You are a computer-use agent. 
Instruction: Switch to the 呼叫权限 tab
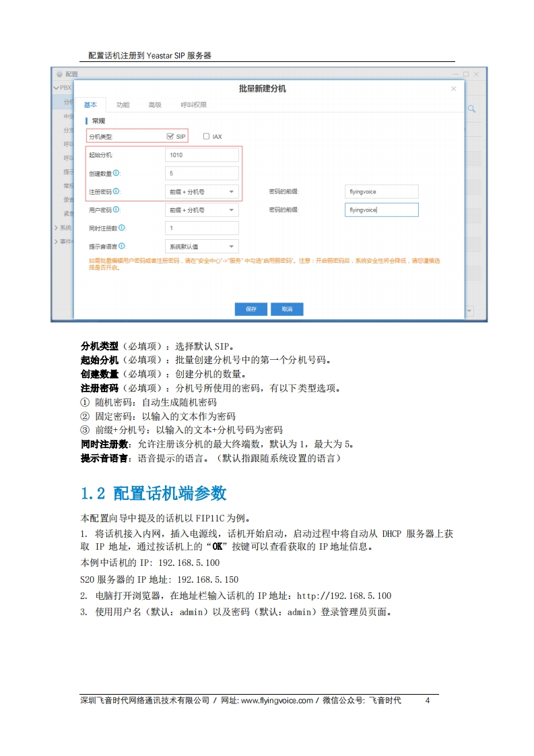pos(193,105)
